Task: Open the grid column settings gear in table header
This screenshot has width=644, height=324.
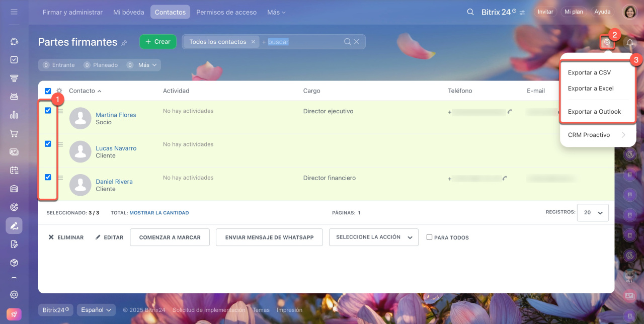Action: click(59, 91)
